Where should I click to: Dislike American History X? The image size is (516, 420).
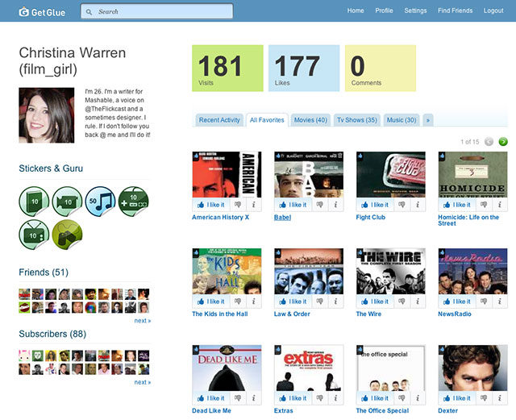point(238,205)
